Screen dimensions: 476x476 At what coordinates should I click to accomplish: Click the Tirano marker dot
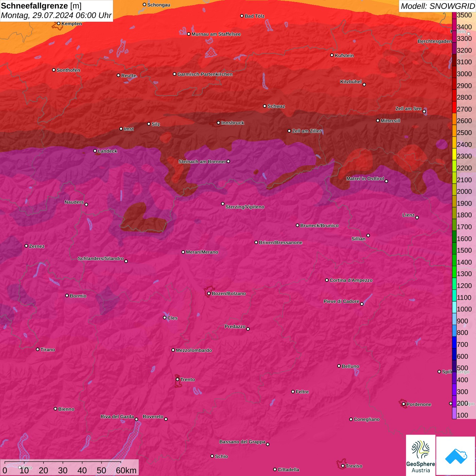37,349
